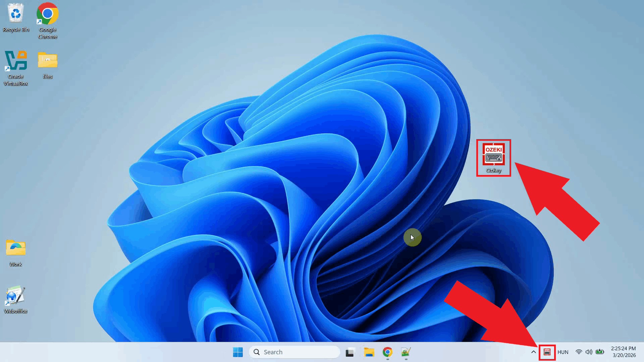Click the Ozeki keyboard tray icon
Screen dimensions: 644x362
coord(547,352)
